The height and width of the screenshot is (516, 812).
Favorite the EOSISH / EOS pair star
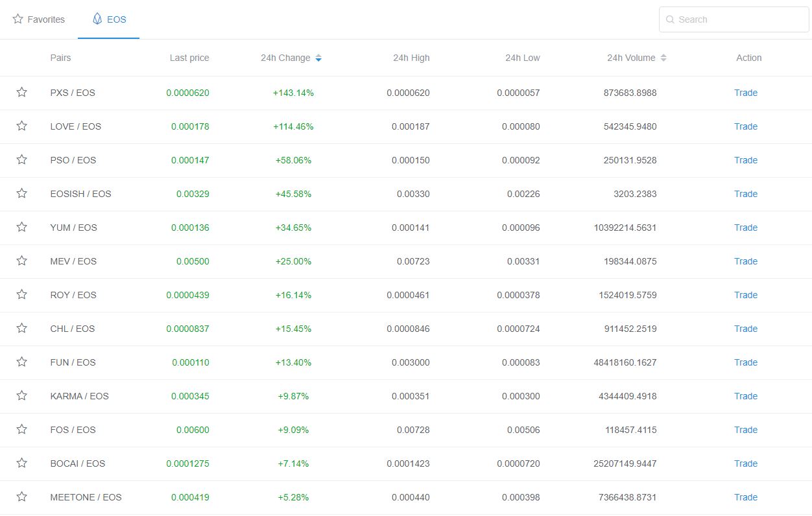(21, 193)
